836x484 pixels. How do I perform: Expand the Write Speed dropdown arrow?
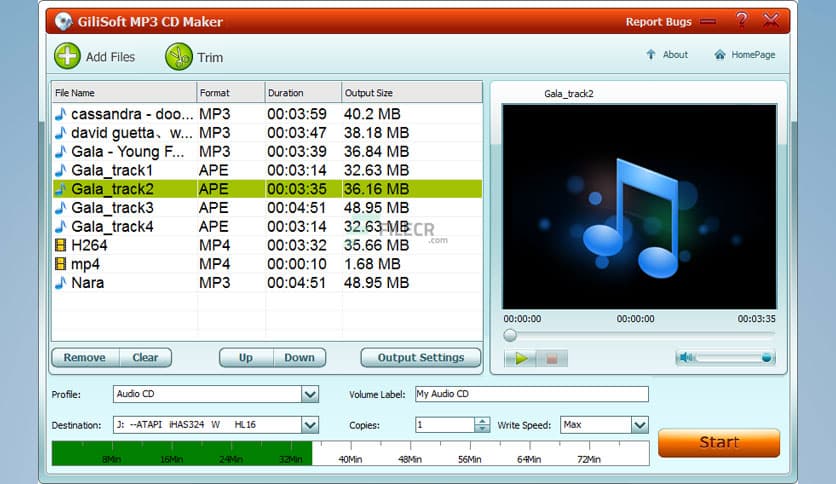pos(640,425)
